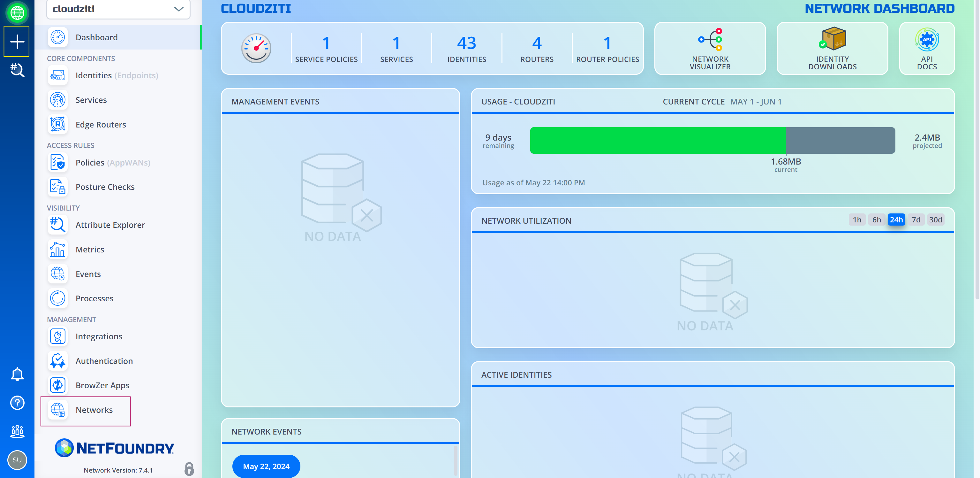Open the notifications bell icon

17,374
